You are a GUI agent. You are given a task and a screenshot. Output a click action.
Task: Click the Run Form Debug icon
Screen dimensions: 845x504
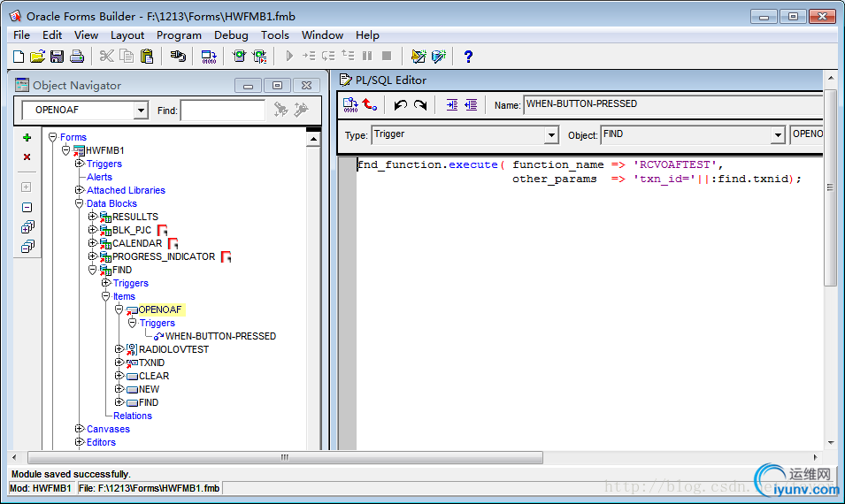pyautogui.click(x=260, y=56)
